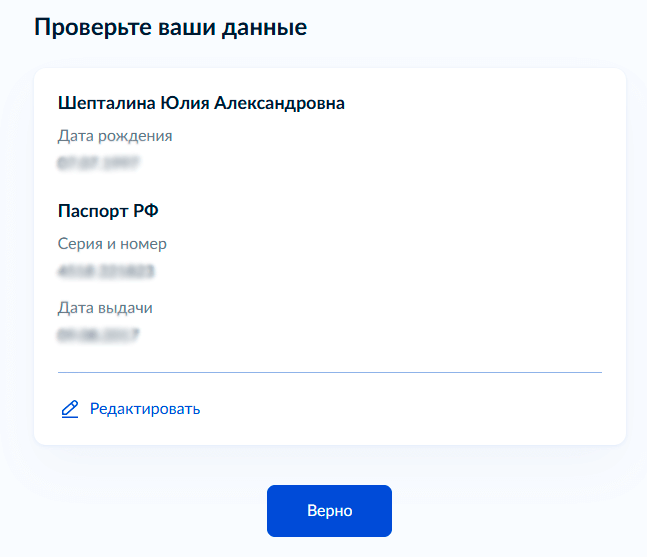Click the pencil edit icon

(x=70, y=409)
